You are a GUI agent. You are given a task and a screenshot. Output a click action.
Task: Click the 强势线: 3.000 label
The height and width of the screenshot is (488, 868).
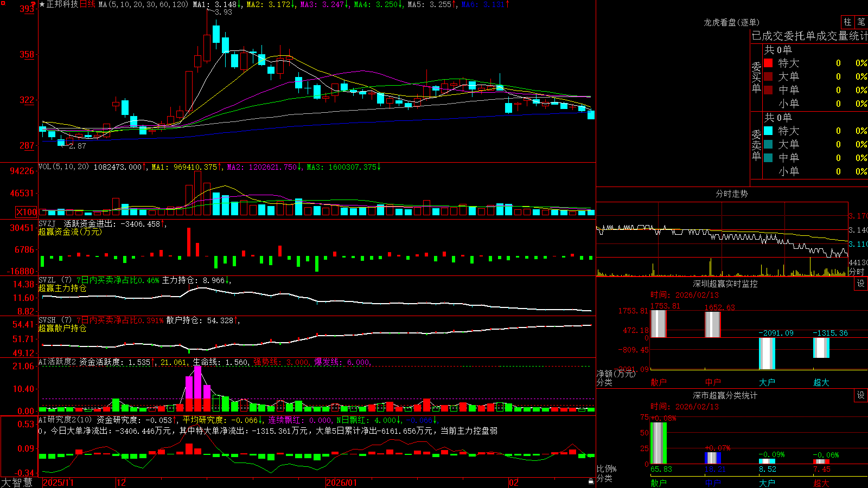281,362
